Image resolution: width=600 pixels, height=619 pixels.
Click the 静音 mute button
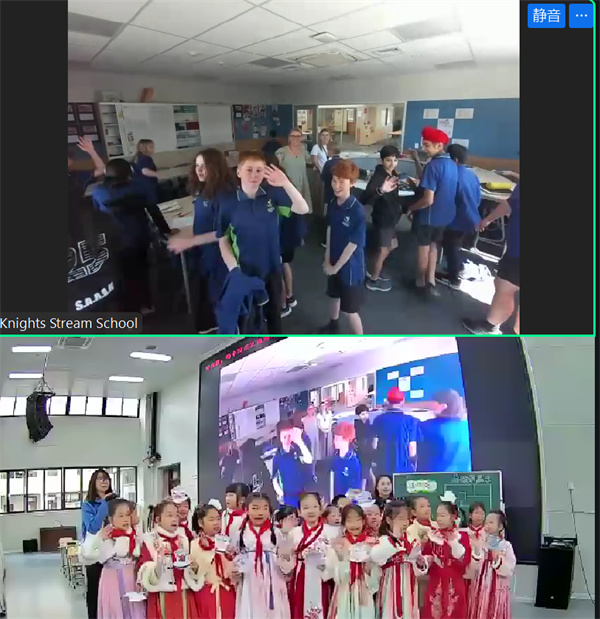[x=546, y=15]
